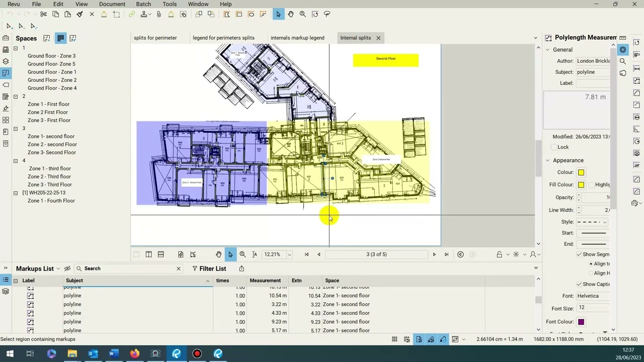Toggle the Show Segment checkbox
This screenshot has width=644, height=362.
tap(579, 254)
